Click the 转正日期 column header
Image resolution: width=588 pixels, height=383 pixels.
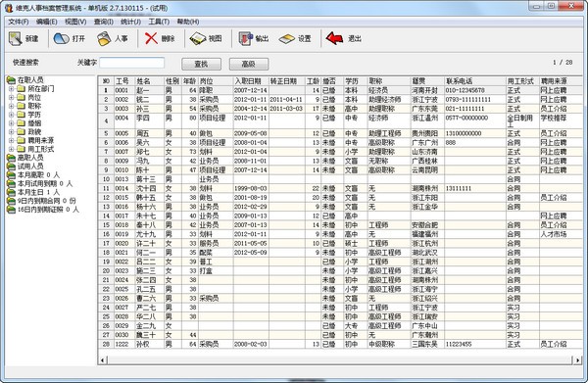coord(287,81)
